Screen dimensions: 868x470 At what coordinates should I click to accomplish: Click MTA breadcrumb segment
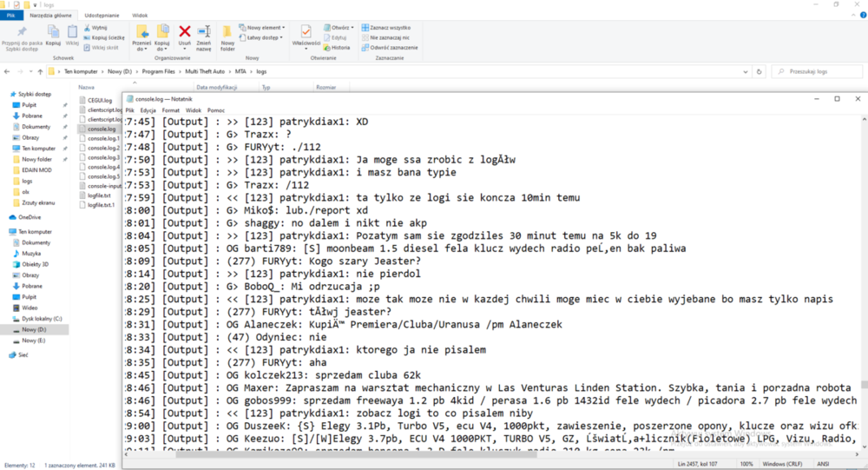click(240, 71)
